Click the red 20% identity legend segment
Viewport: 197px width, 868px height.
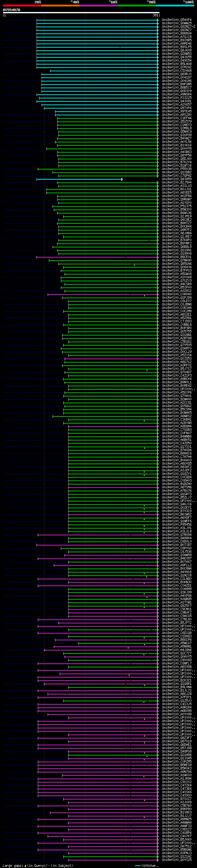coord(22,6)
